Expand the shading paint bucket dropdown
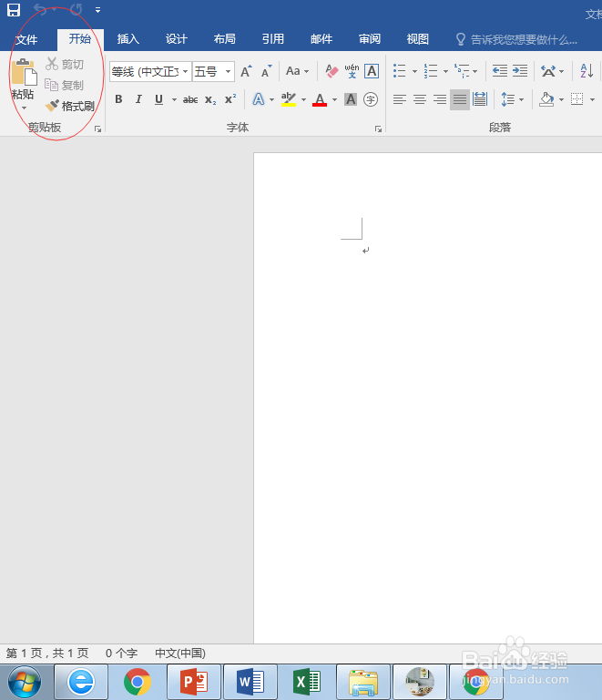 click(561, 99)
